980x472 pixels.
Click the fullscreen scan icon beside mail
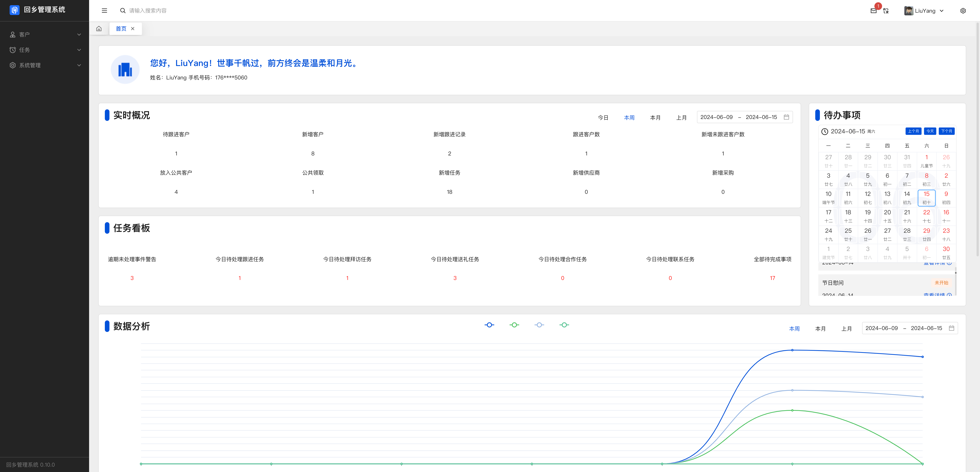pyautogui.click(x=886, y=11)
